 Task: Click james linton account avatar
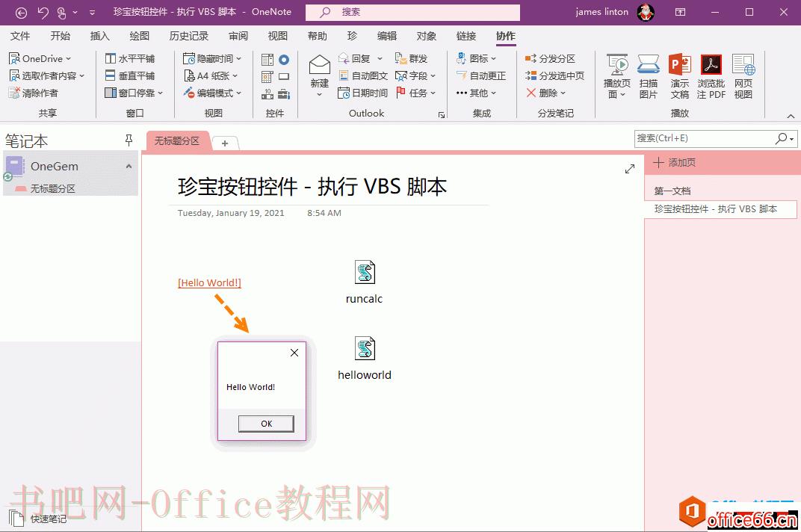(646, 12)
